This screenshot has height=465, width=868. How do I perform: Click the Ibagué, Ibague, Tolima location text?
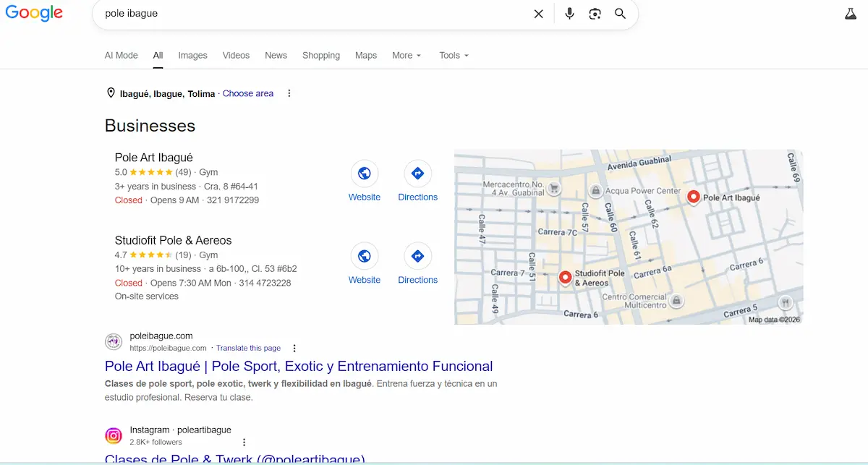point(167,93)
